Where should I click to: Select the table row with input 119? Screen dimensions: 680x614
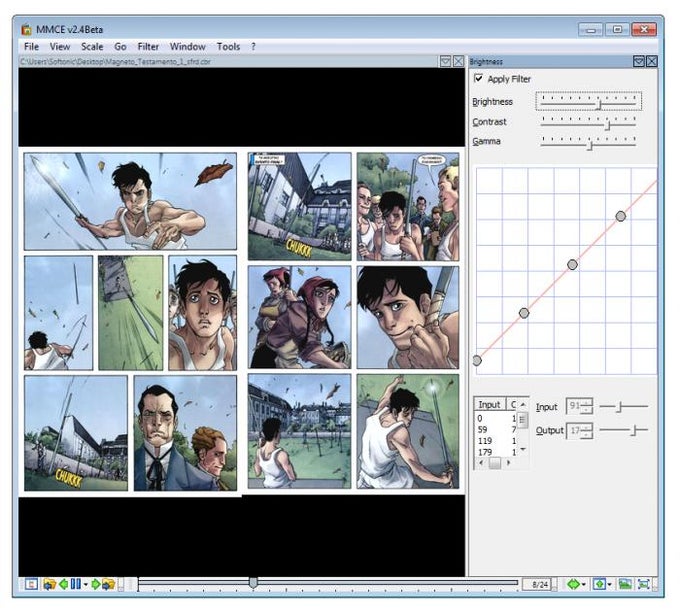495,441
